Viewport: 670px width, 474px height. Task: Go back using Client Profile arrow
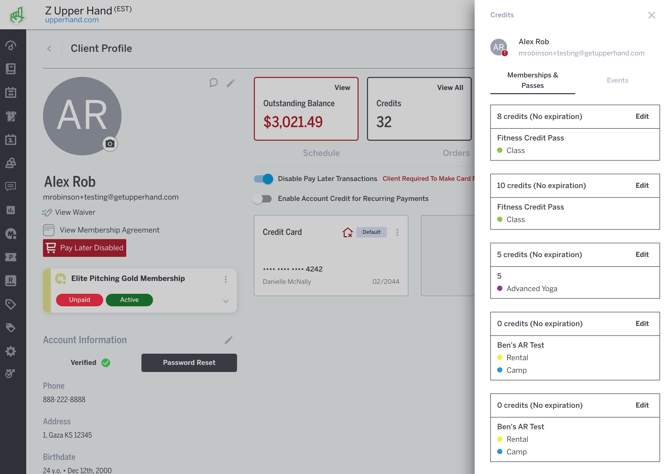[49, 48]
